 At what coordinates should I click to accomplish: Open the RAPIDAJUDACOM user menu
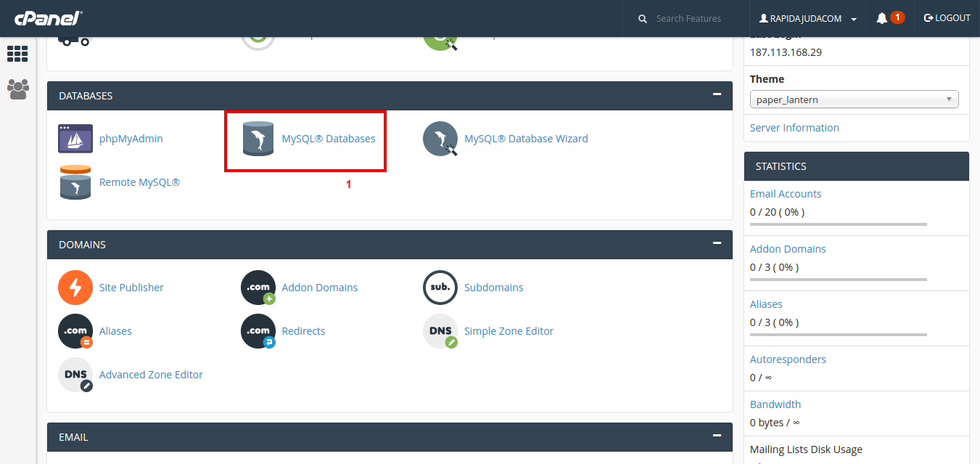(x=808, y=19)
